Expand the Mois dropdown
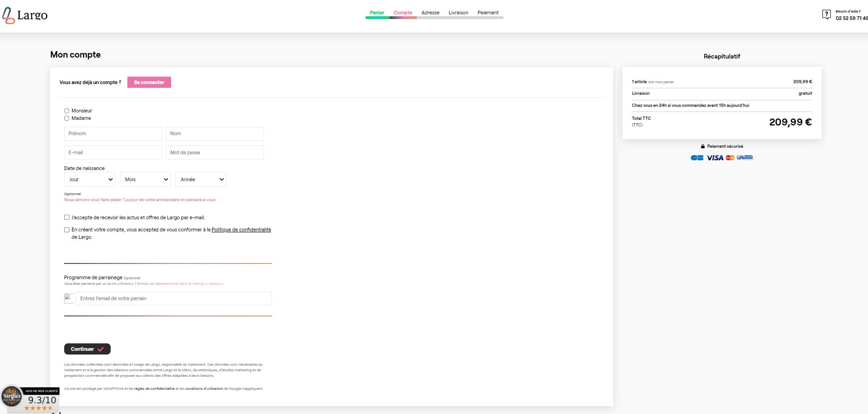The width and height of the screenshot is (868, 414). click(x=146, y=179)
